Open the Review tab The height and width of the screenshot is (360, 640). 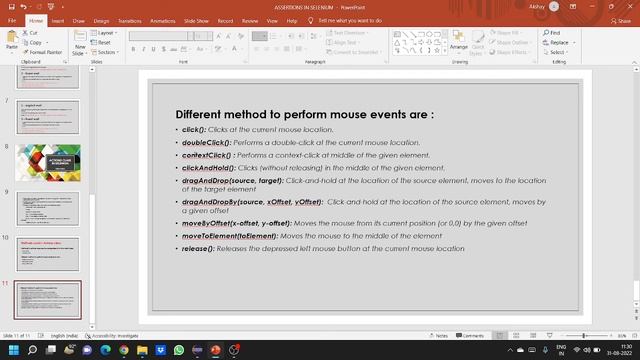coord(250,21)
